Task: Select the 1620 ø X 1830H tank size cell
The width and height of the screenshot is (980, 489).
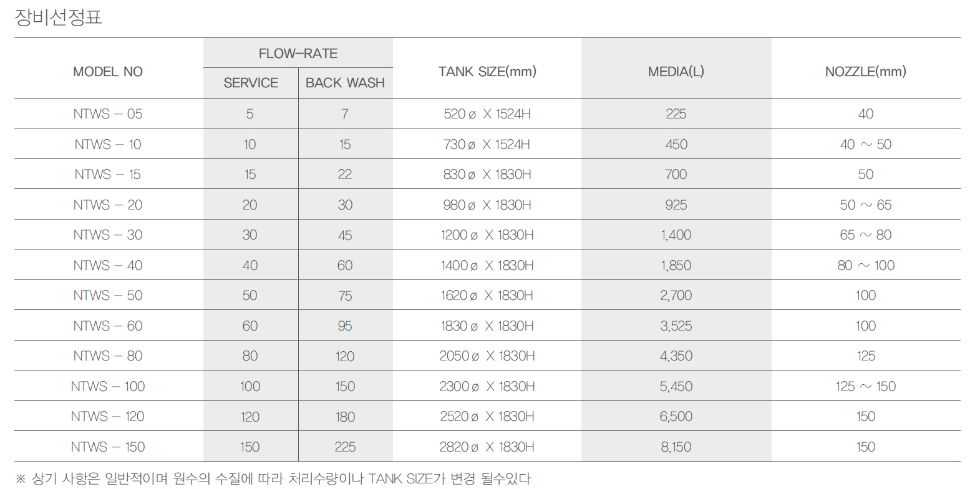Action: [x=487, y=296]
